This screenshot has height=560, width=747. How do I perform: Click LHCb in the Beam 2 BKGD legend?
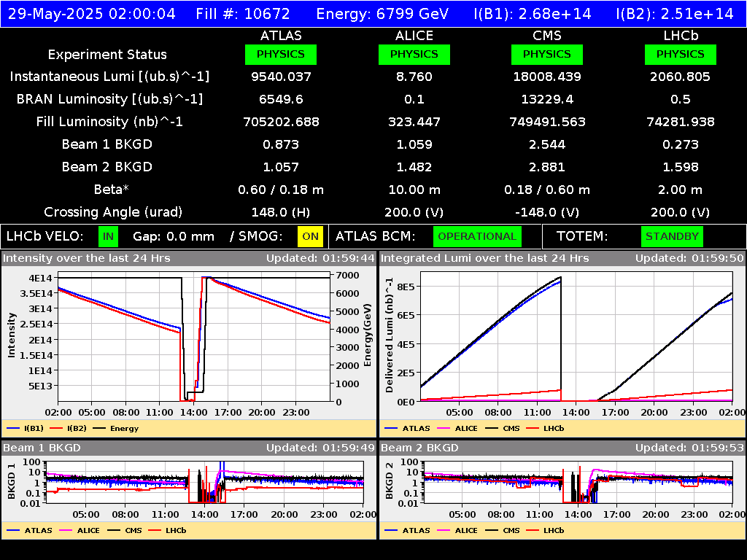pyautogui.click(x=554, y=531)
